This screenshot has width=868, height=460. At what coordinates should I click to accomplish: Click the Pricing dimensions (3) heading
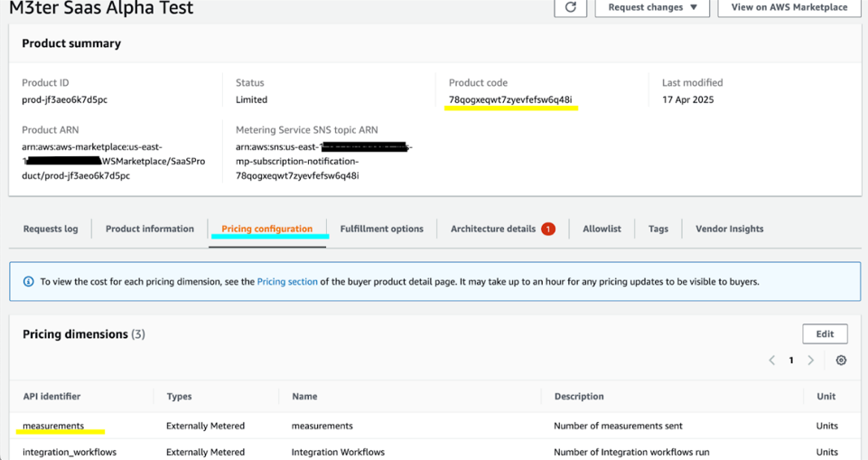pyautogui.click(x=84, y=334)
